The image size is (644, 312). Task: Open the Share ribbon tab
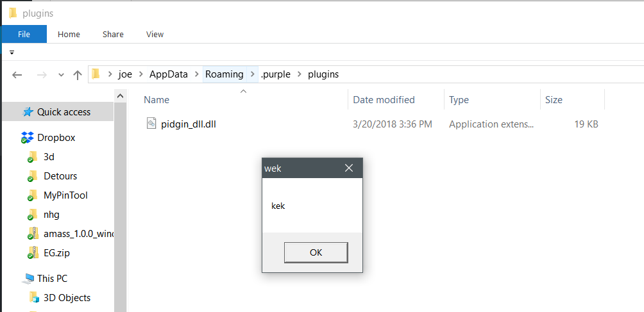113,34
